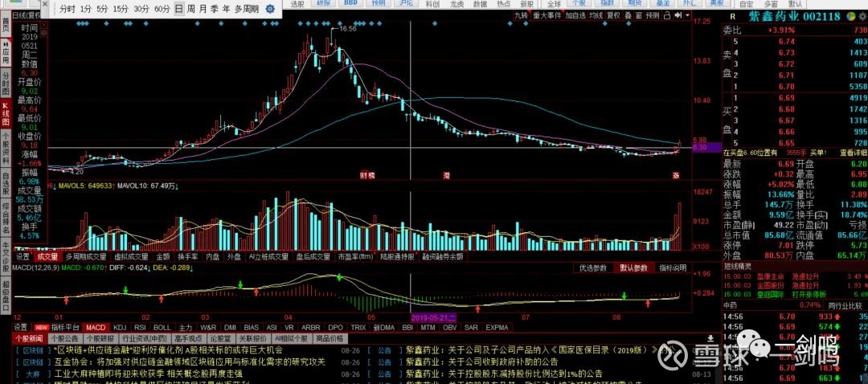Switch to 季 quarterly period
The height and width of the screenshot is (384, 868).
[x=215, y=9]
